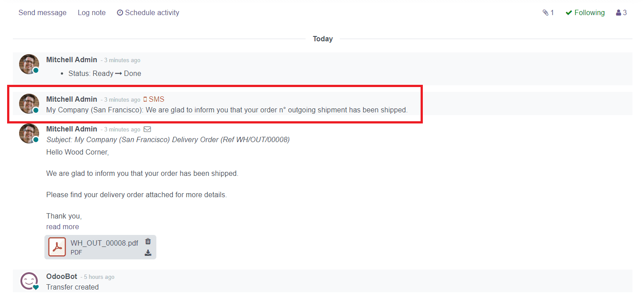View followers via the person icon
This screenshot has height=294, width=644.
click(x=618, y=12)
